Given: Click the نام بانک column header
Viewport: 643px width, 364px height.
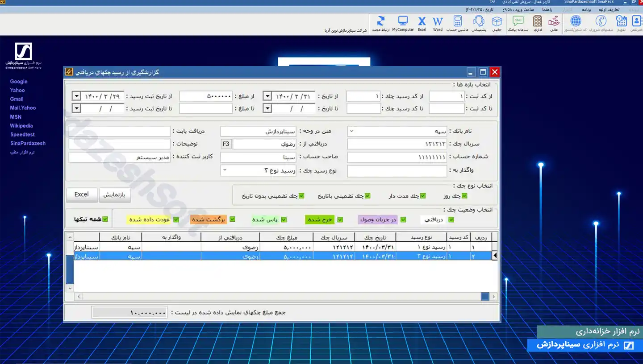Looking at the screenshot, I should pos(120,237).
